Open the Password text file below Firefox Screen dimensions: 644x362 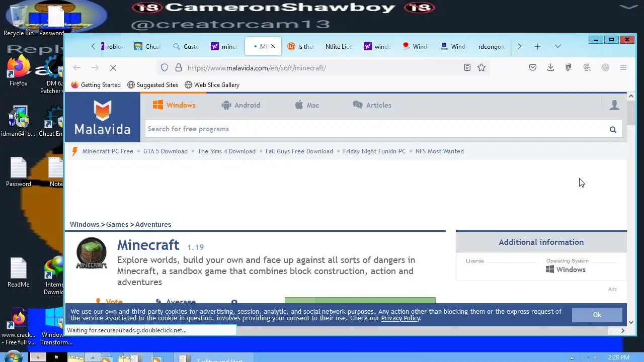tap(18, 171)
